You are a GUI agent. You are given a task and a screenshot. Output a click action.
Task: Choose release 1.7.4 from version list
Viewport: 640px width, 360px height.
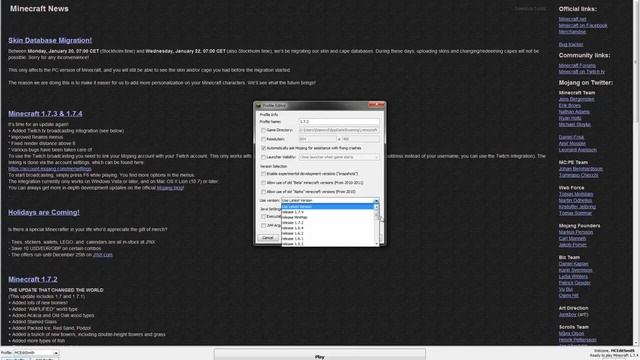328,212
